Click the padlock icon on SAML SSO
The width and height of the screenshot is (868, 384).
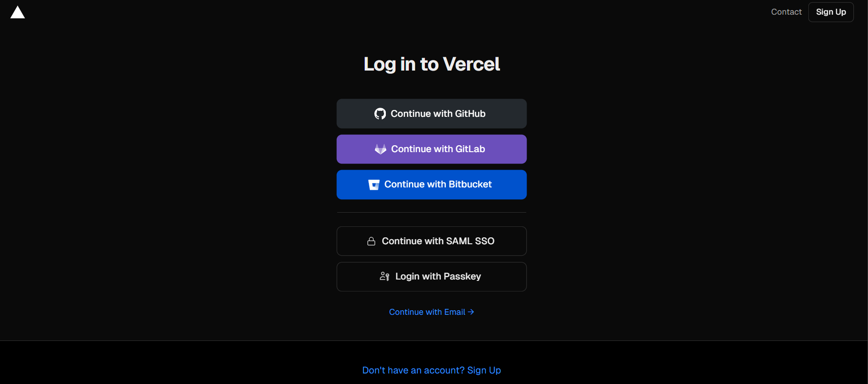371,241
